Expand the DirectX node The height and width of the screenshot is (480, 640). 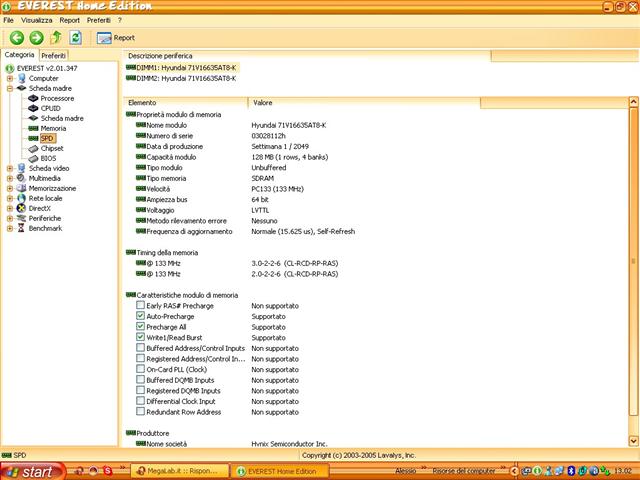coord(10,208)
